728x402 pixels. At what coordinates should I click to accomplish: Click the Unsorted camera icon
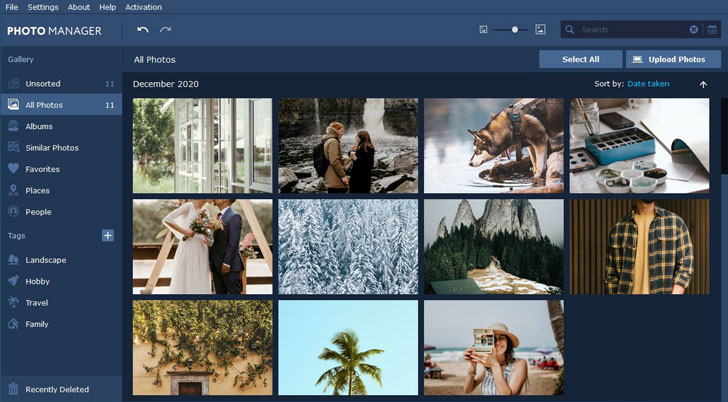13,84
